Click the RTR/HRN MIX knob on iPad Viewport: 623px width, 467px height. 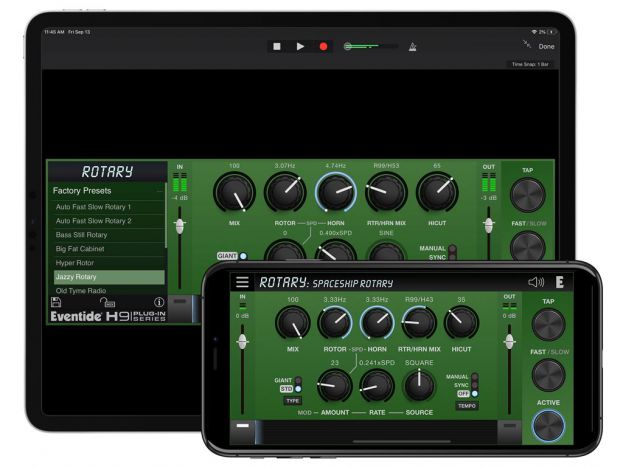coord(386,193)
